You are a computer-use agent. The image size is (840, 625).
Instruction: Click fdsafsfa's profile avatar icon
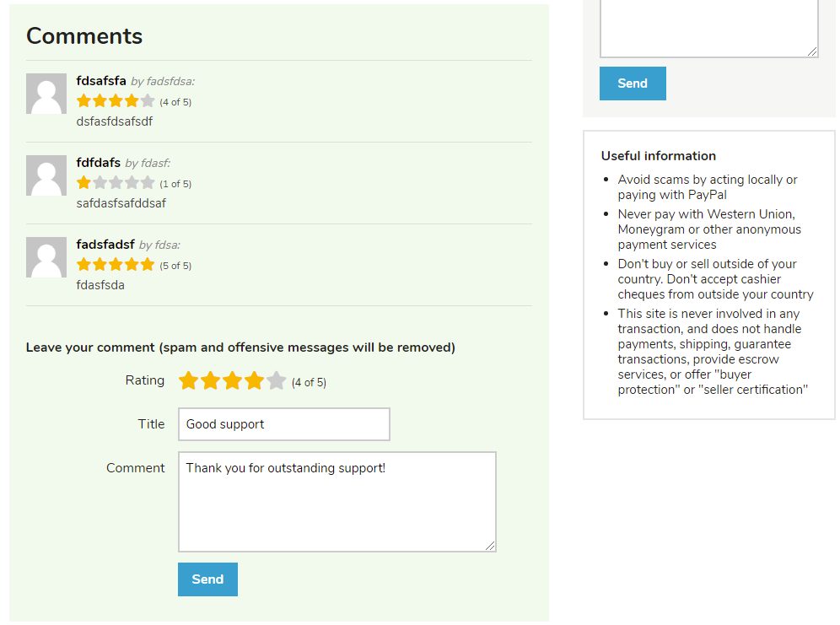tap(46, 93)
